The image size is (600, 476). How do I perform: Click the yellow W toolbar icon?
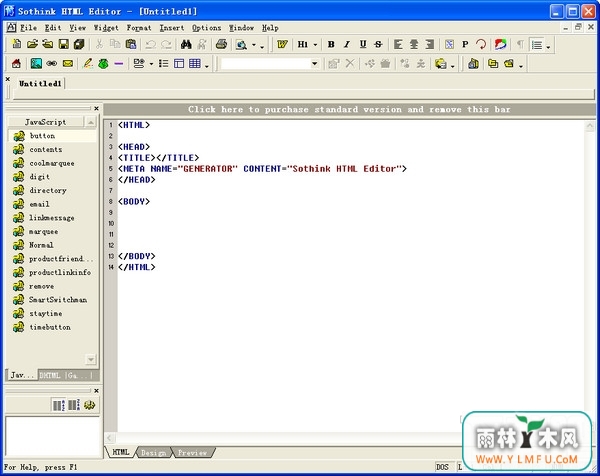click(282, 44)
